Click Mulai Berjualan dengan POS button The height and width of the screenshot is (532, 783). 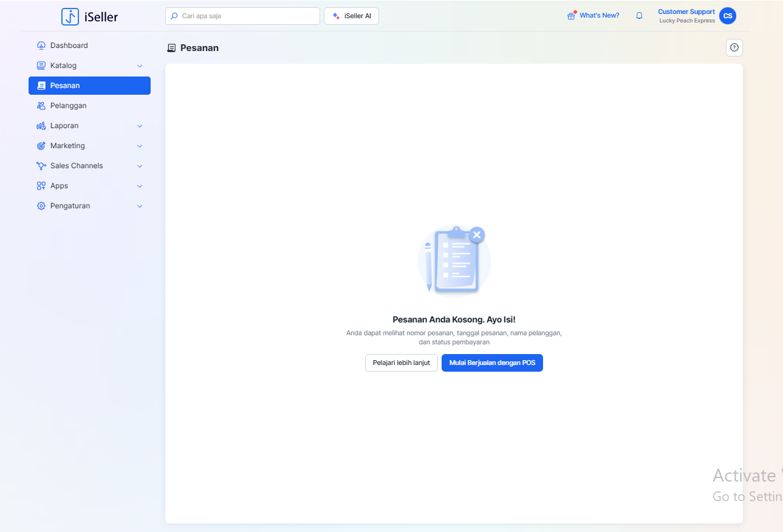492,363
